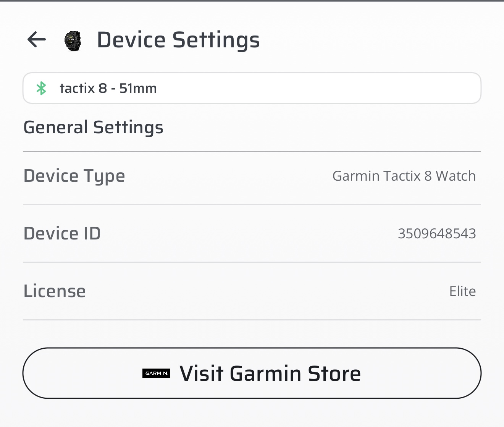This screenshot has width=504, height=427.
Task: Click the General Settings section heading
Action: click(x=93, y=127)
